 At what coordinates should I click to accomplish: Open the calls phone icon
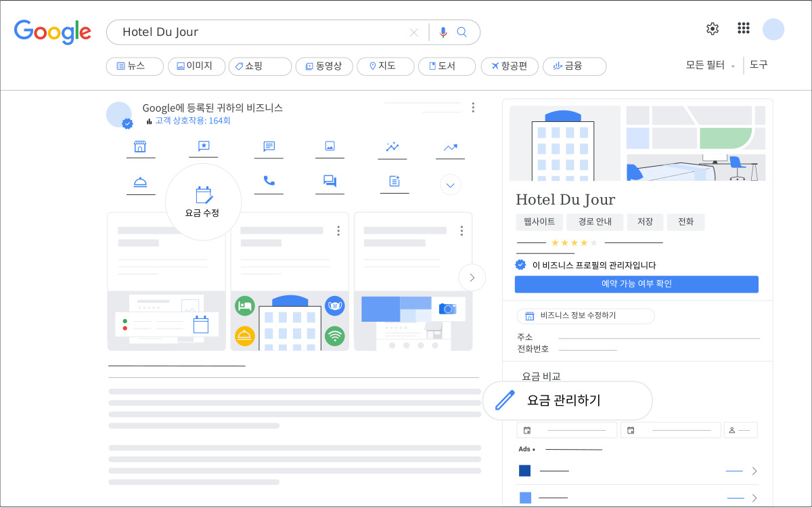(269, 182)
